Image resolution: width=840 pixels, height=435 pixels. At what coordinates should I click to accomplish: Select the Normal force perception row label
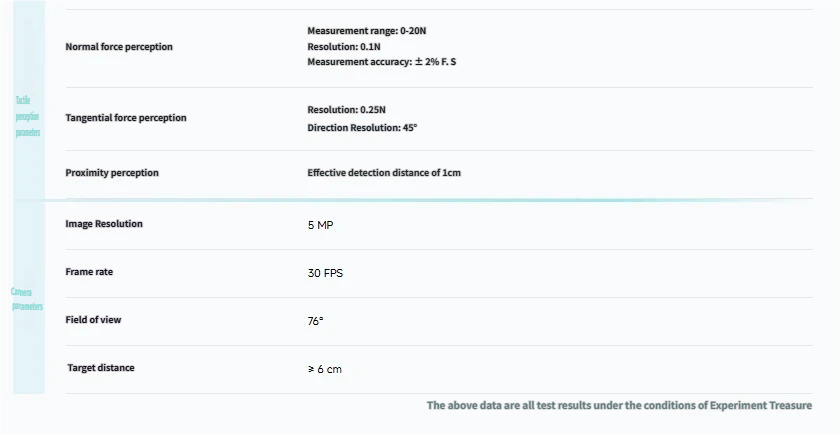pyautogui.click(x=118, y=47)
